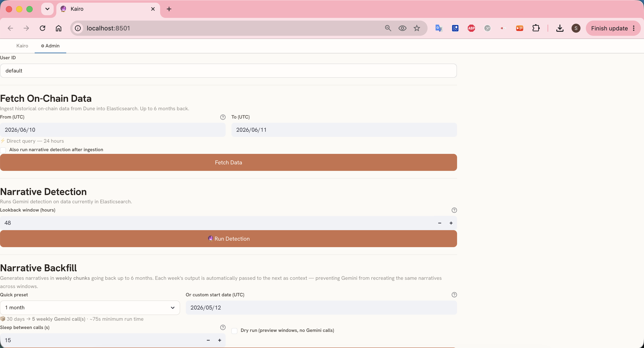644x348 pixels.
Task: Open the custom start date picker
Action: tap(321, 308)
